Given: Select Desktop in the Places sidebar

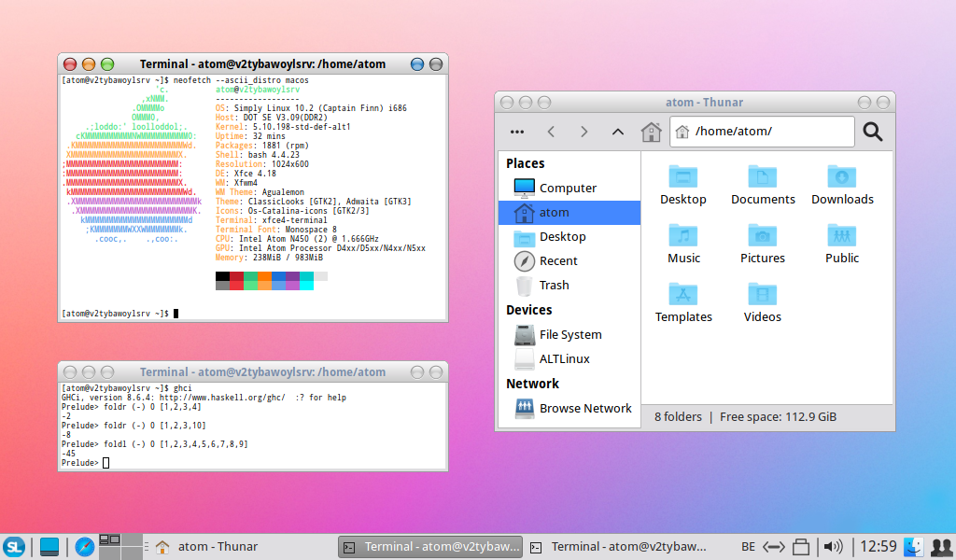Looking at the screenshot, I should point(569,237).
